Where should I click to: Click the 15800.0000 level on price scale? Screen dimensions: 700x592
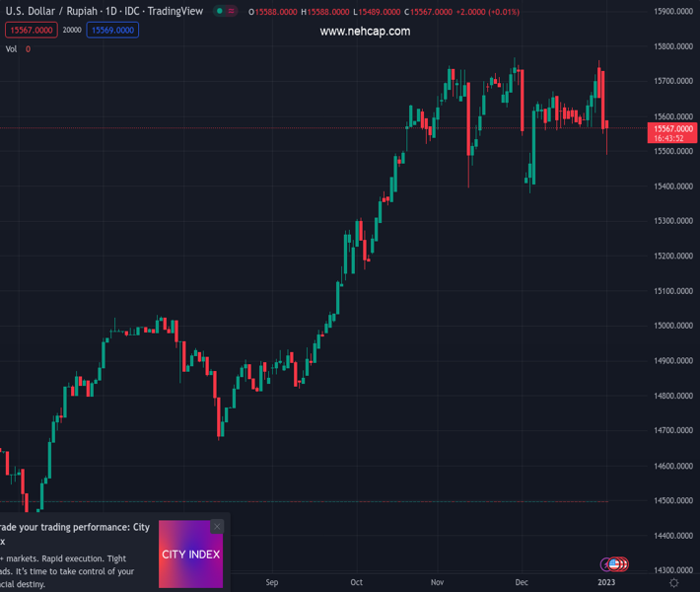675,46
